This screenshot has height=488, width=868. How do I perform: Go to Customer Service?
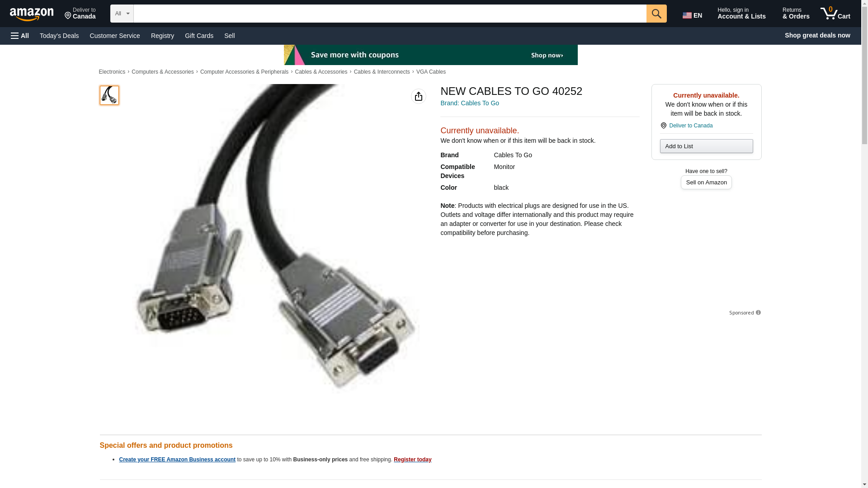[115, 36]
